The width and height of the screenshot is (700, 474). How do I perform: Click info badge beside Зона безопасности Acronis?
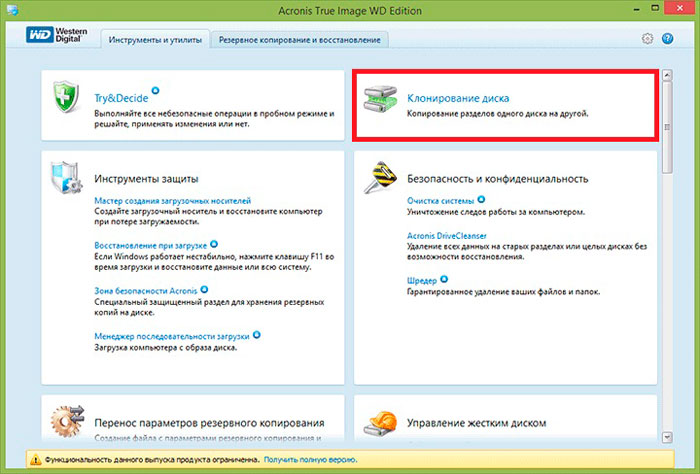point(204,289)
